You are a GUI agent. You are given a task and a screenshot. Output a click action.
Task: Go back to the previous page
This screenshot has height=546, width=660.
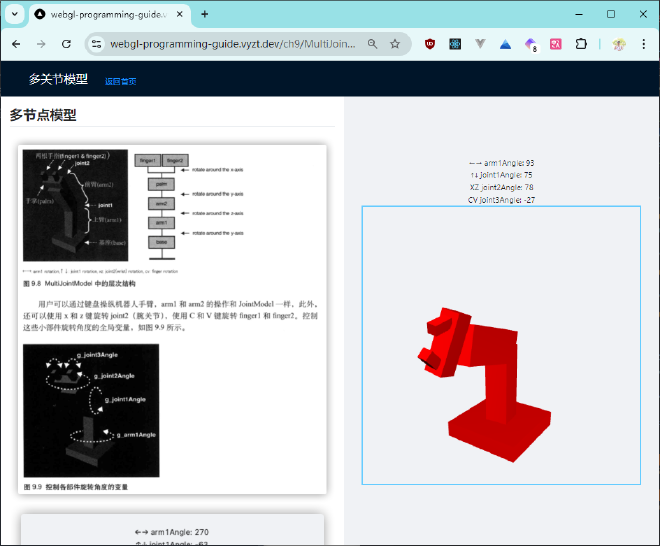16,44
